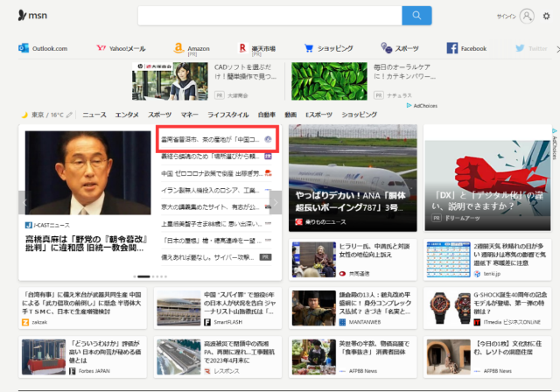This screenshot has width=560, height=392.
Task: Click into the MSN search box
Action: tap(269, 15)
